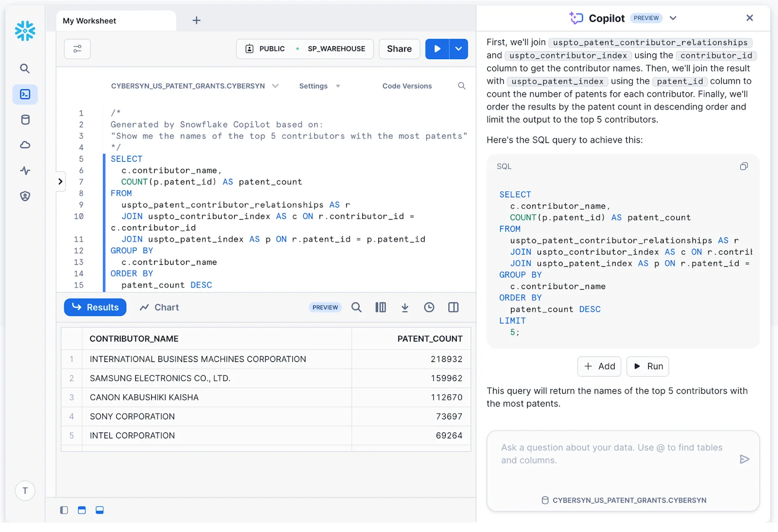
Task: Toggle the results side panel icon
Action: click(x=453, y=308)
